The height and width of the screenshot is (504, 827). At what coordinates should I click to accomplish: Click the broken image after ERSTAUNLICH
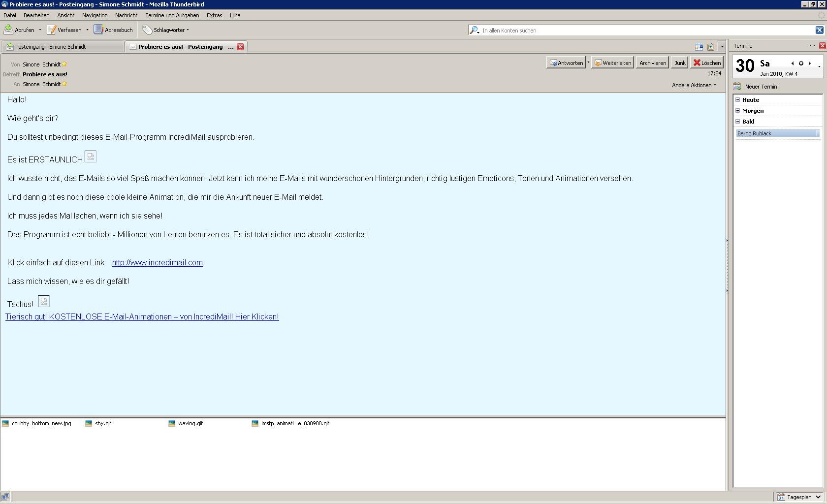[x=91, y=157]
